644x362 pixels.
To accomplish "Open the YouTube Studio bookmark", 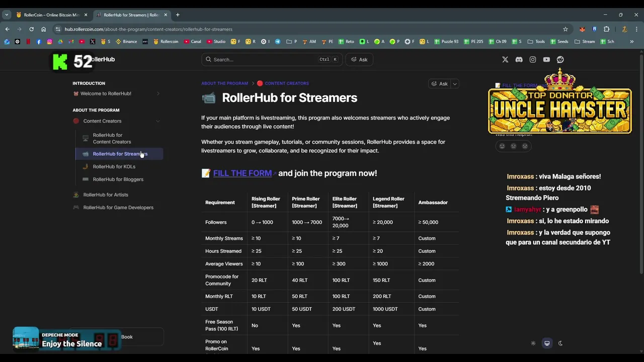I will click(216, 42).
